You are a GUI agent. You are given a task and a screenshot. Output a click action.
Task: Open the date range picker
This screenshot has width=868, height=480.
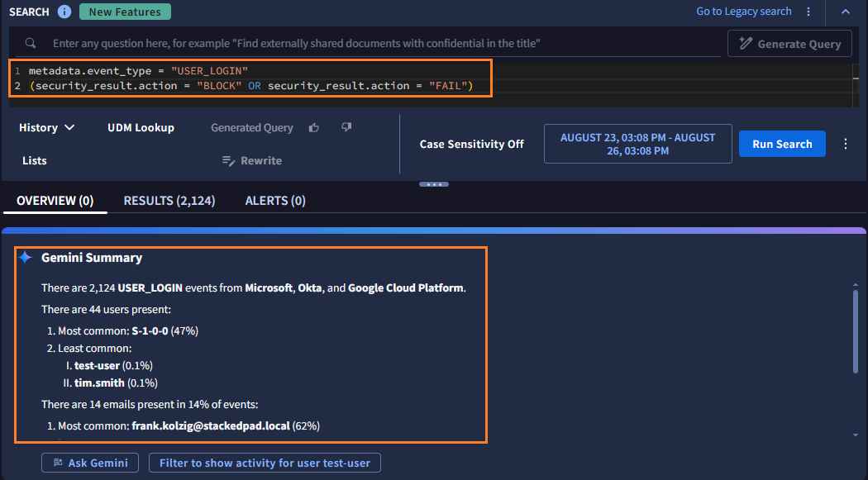[x=637, y=144]
